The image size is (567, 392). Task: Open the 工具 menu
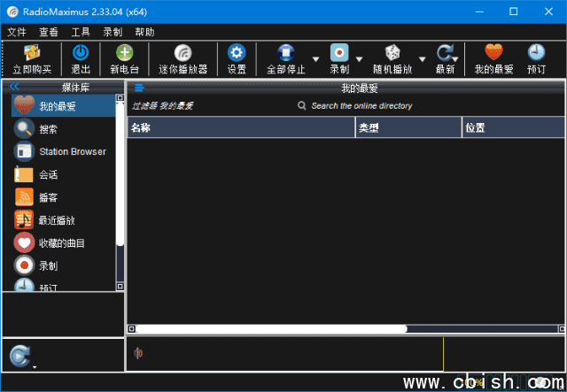[81, 32]
